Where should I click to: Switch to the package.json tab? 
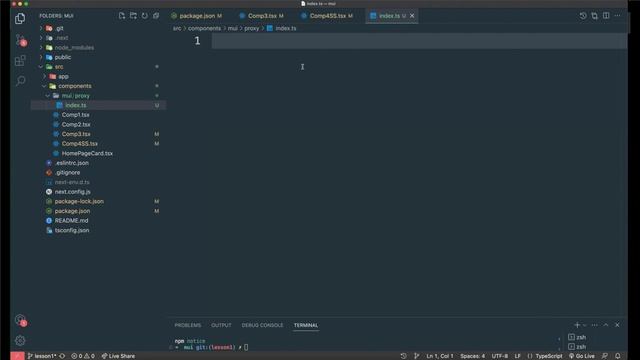pyautogui.click(x=197, y=16)
